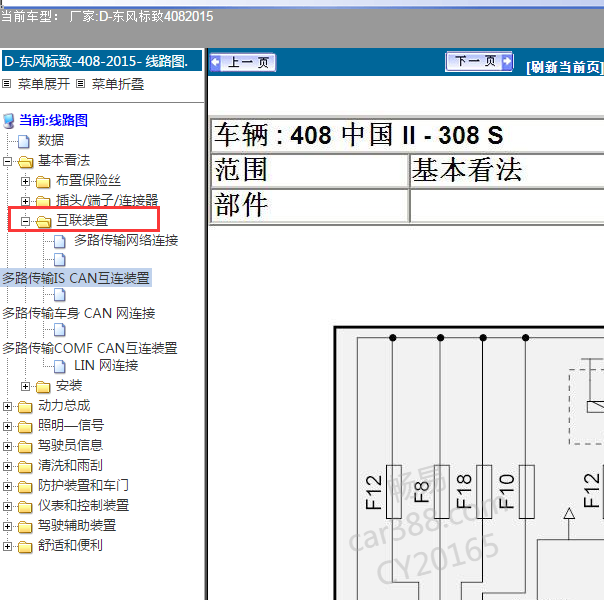Click the 基本看法 table cell
This screenshot has width=604, height=600.
(507, 171)
